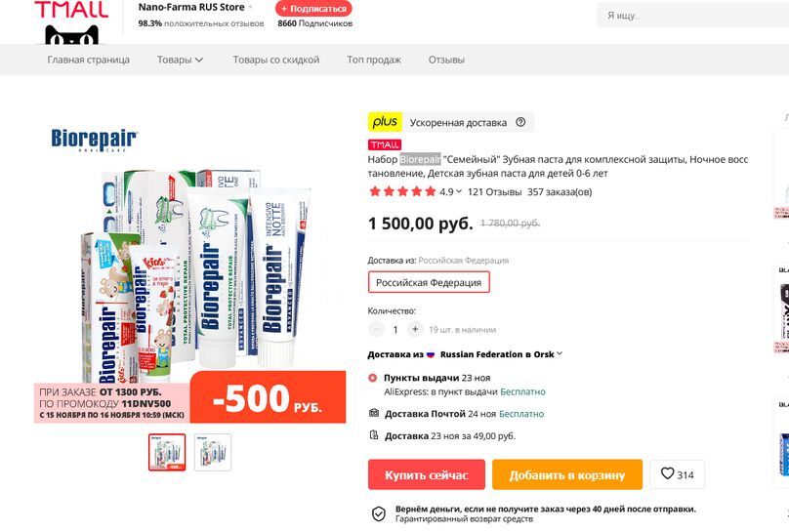Click the TMALL logo
Viewport: 789px width, 532px height.
point(71,21)
